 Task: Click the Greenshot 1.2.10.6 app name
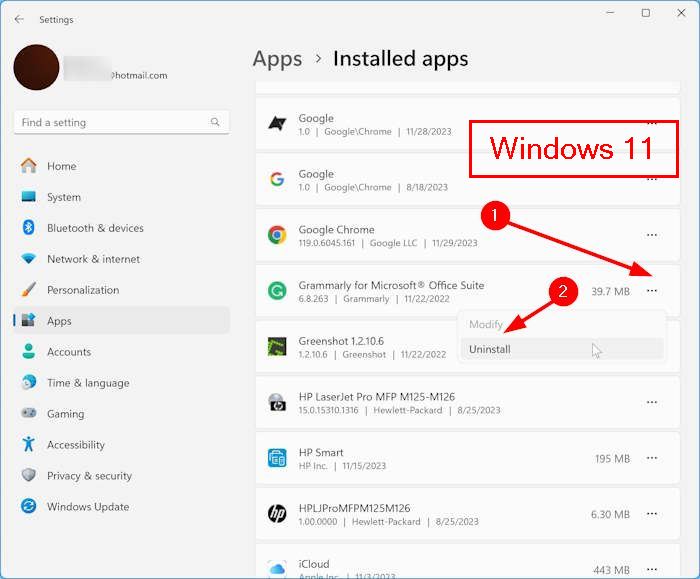pyautogui.click(x=341, y=341)
